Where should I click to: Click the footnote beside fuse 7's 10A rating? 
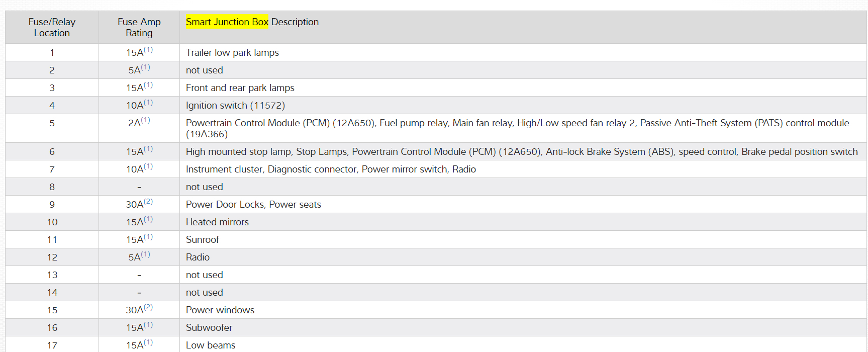(148, 166)
